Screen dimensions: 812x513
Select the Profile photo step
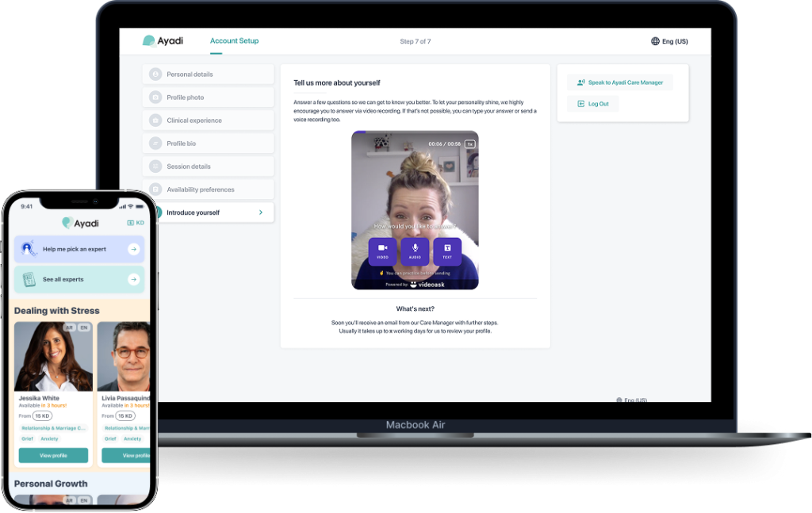pos(209,98)
